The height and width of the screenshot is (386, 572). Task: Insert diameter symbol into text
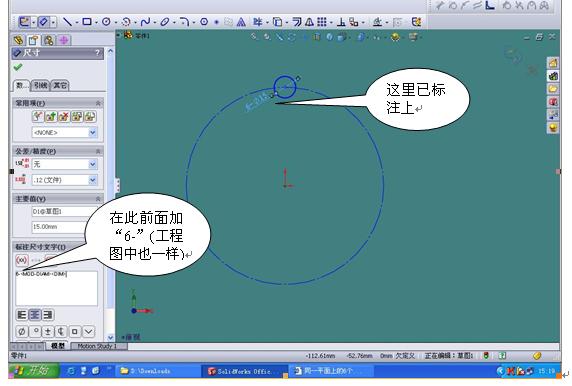(22, 332)
